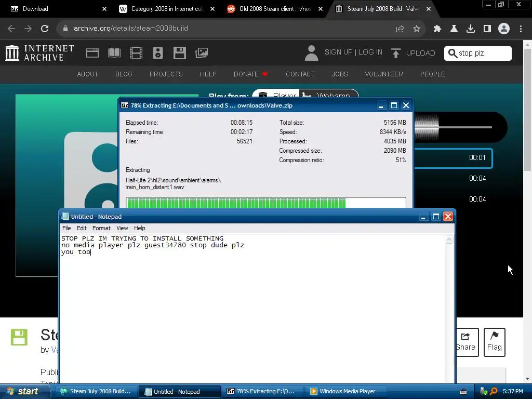532x399 pixels.
Task: Reload the archive.org page
Action: point(45,29)
